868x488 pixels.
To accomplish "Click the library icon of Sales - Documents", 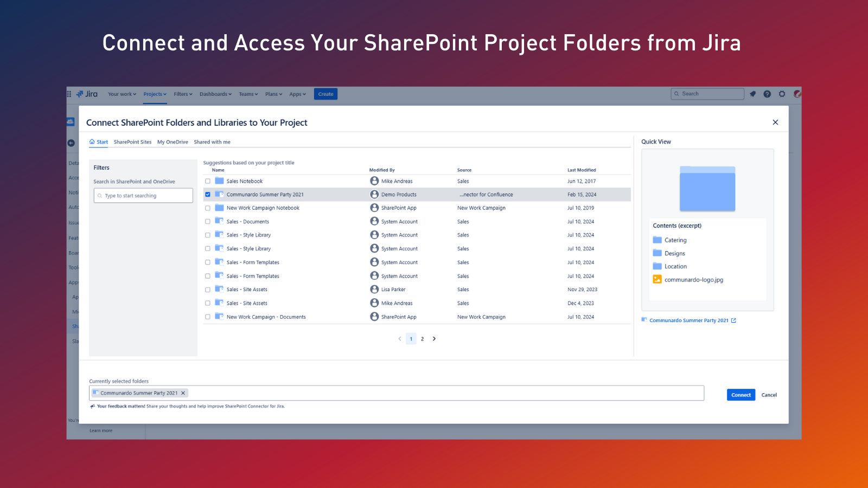I will [219, 221].
